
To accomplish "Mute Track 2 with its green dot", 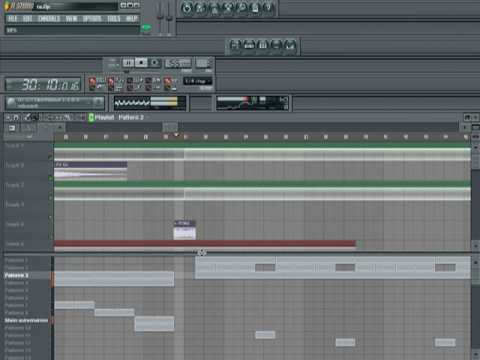I will [51, 178].
